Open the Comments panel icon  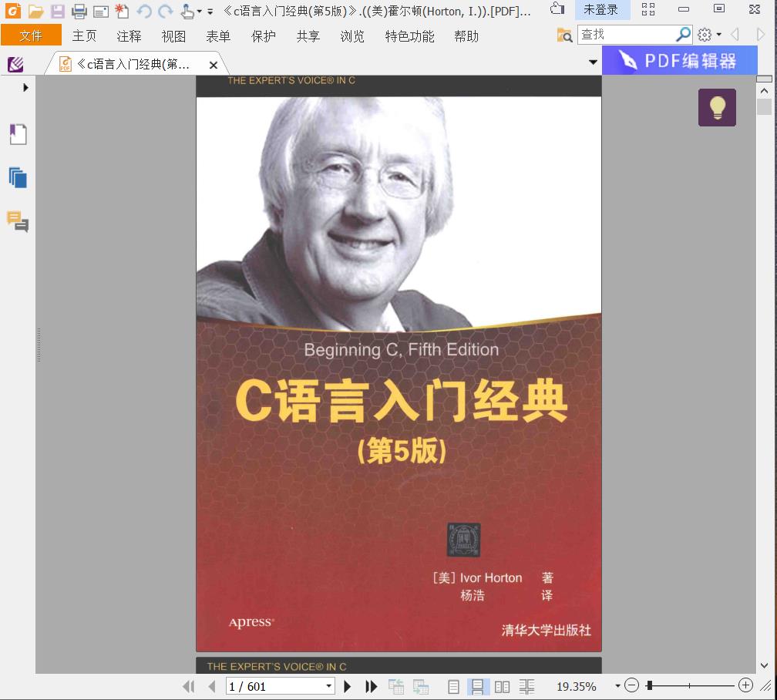(x=18, y=221)
